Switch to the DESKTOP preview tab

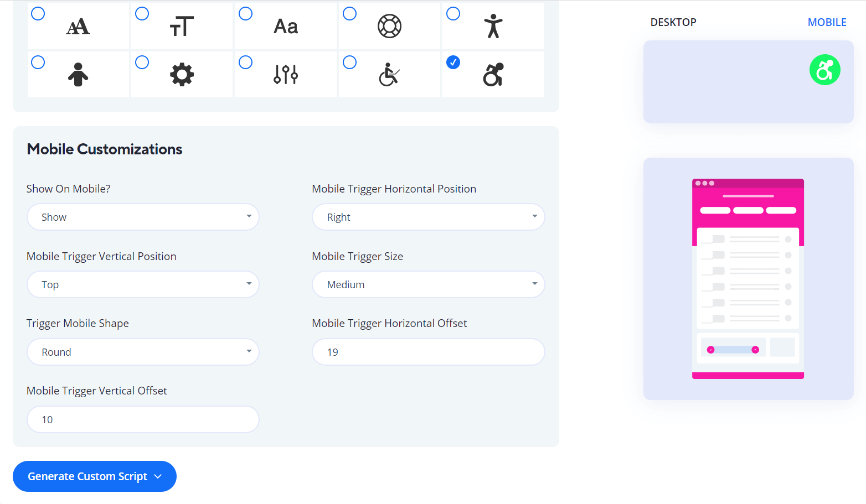pos(673,23)
